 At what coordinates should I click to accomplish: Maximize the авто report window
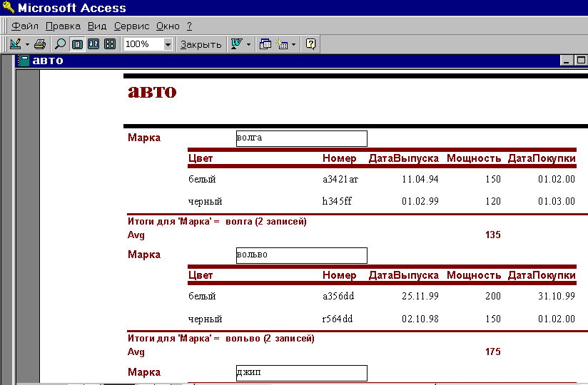pyautogui.click(x=580, y=61)
